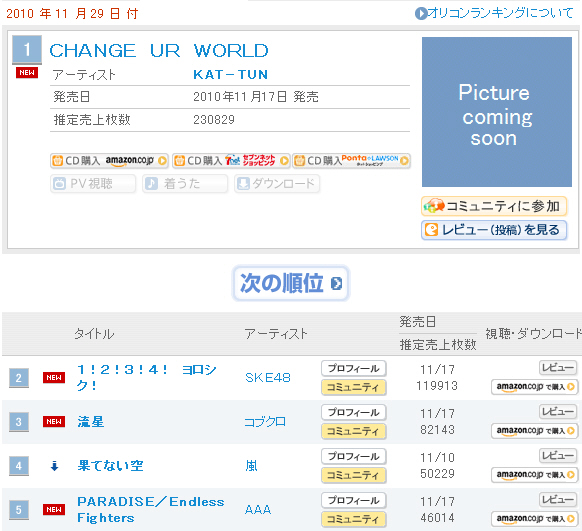Click the タイトル column header

point(94,334)
